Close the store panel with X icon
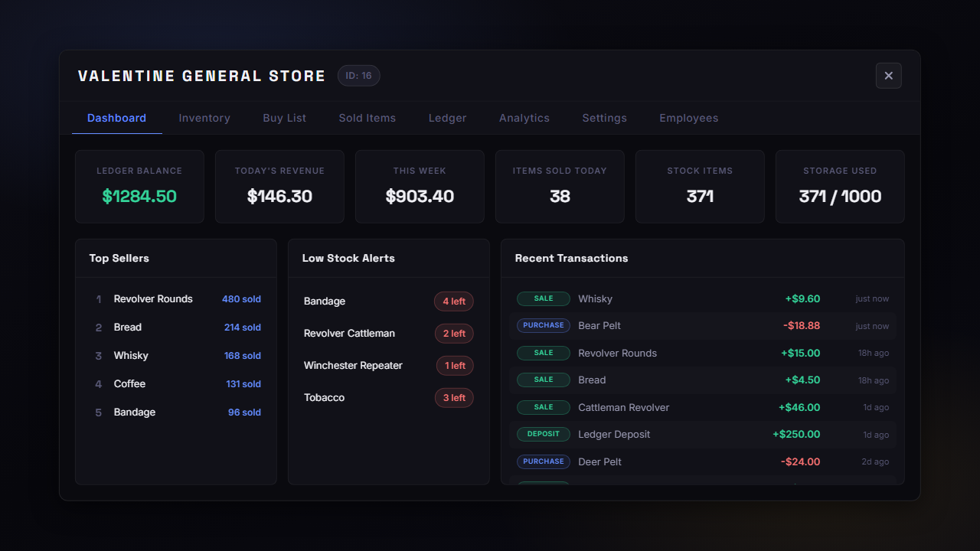The image size is (980, 551). click(888, 76)
